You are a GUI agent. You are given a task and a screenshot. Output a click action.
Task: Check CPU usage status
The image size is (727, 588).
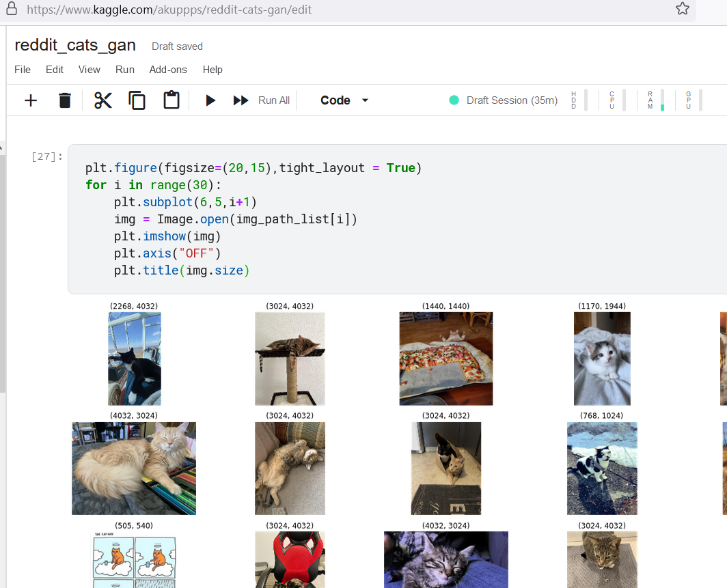tap(612, 100)
